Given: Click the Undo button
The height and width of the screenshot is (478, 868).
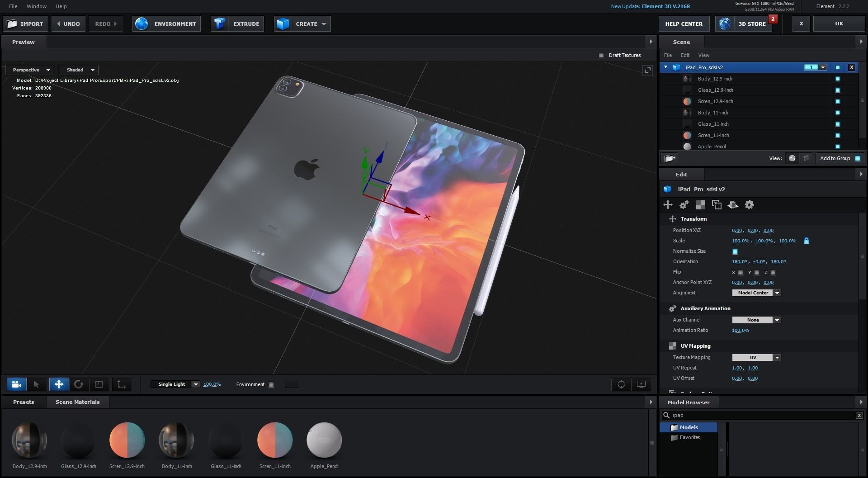Looking at the screenshot, I should (68, 24).
